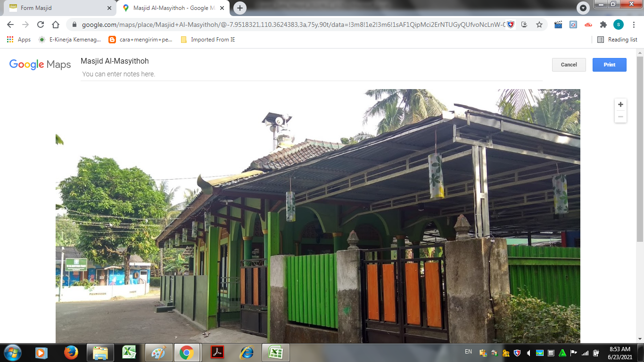Click the install app icon in address bar
This screenshot has width=644, height=362.
click(x=524, y=25)
